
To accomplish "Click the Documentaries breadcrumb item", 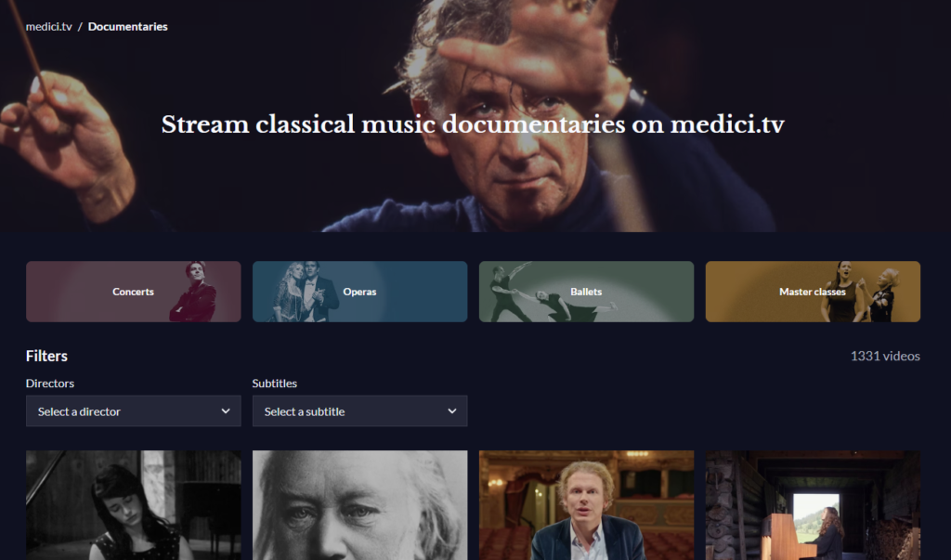I will (x=128, y=27).
